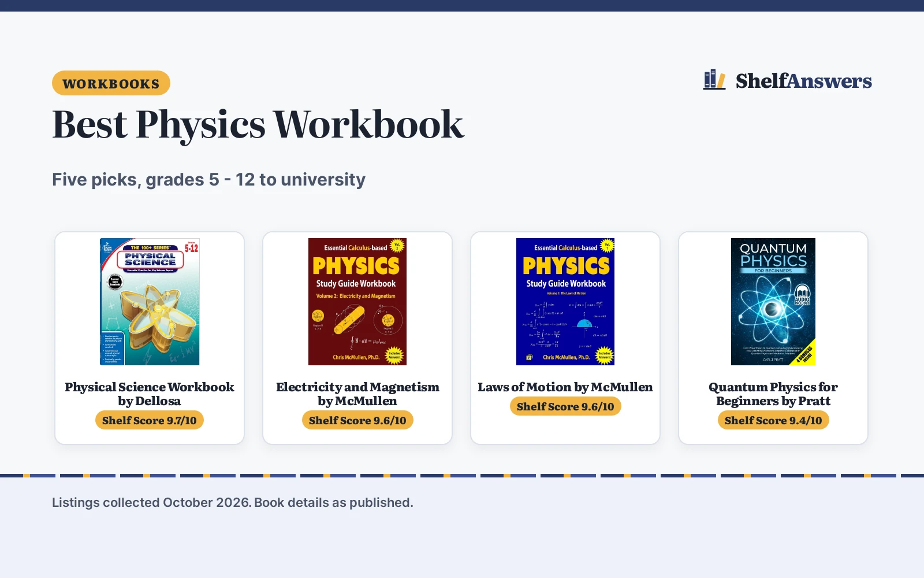
Task: Click the 'Five picks, grades 5 - 12 to university' subtitle
Action: [x=208, y=180]
